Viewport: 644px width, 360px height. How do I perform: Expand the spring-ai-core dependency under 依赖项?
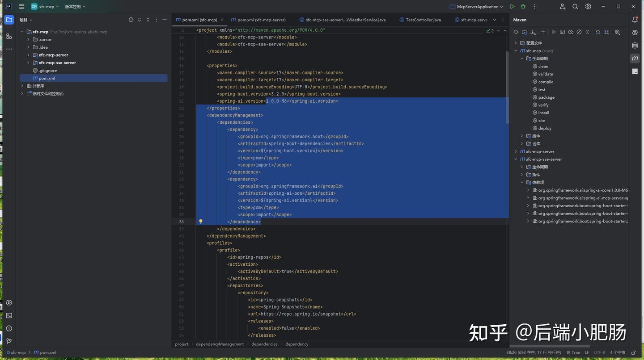point(528,190)
